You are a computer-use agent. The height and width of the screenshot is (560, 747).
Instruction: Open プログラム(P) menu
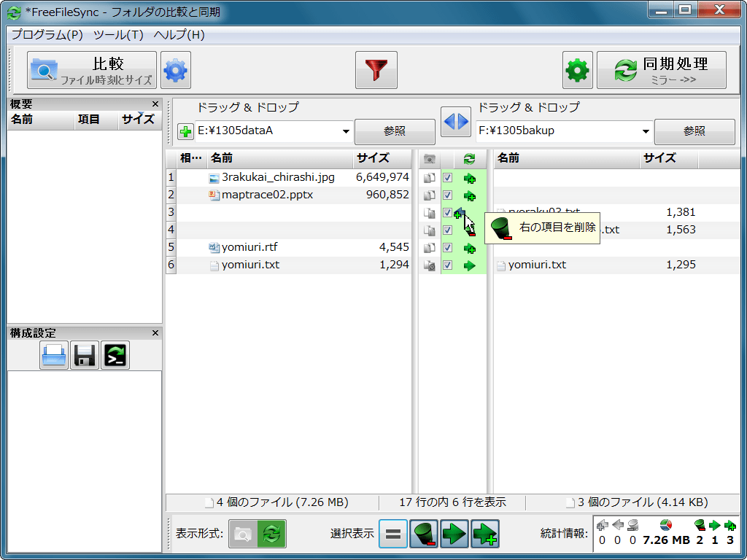[x=47, y=35]
